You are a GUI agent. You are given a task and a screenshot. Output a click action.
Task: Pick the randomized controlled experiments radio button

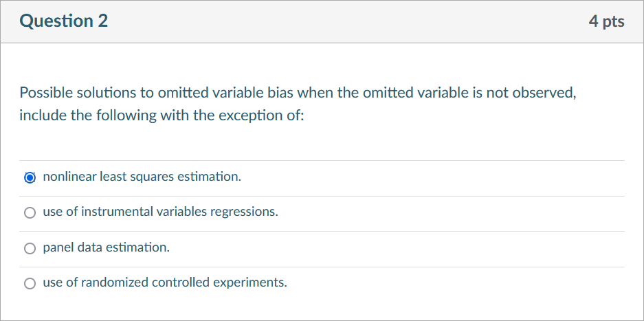click(x=30, y=283)
